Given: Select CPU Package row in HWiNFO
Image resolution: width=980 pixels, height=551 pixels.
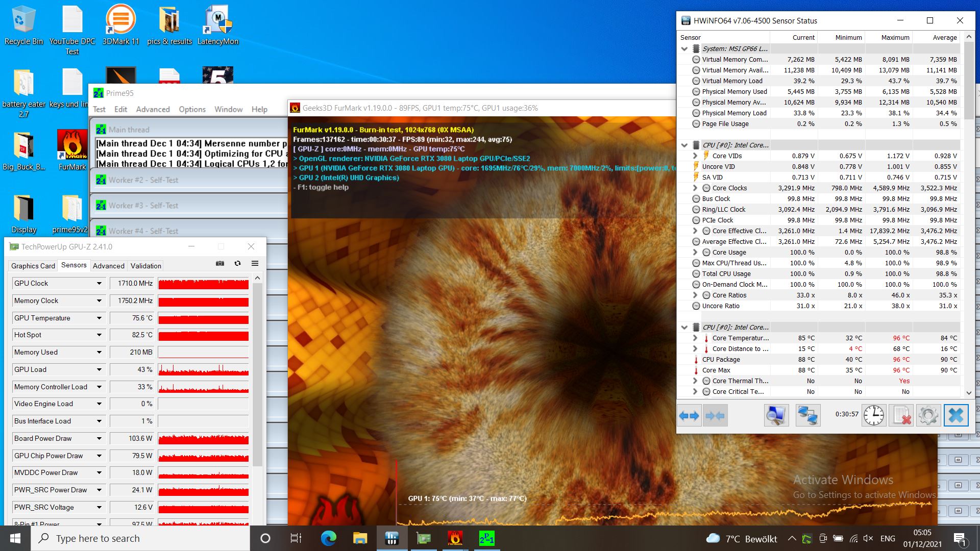Looking at the screenshot, I should [x=819, y=360].
